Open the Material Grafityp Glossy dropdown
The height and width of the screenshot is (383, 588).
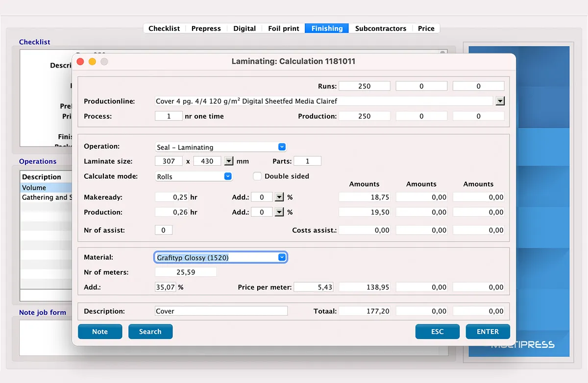[220, 257]
